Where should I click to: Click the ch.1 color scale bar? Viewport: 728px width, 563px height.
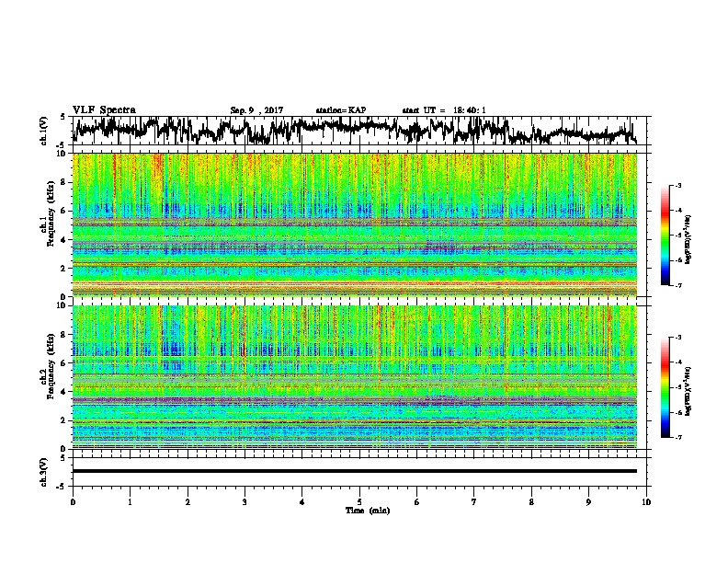coord(665,236)
